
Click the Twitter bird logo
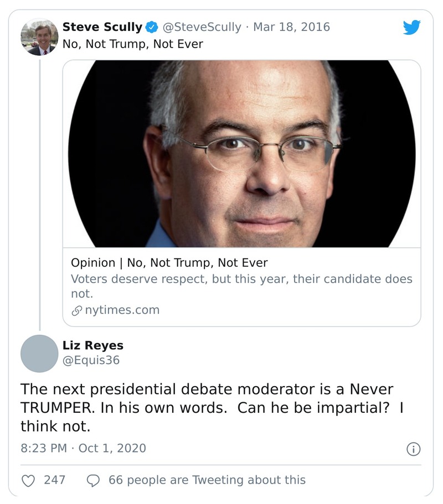pos(411,28)
